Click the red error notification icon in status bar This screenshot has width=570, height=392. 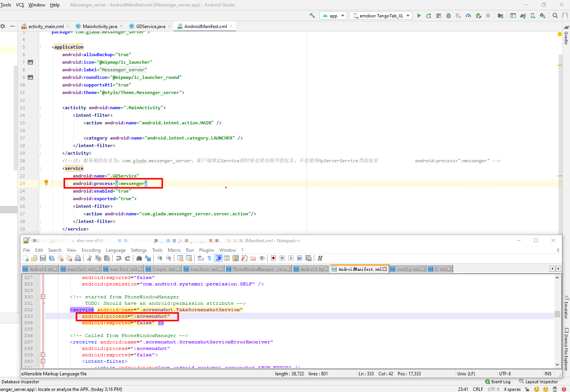[x=564, y=389]
